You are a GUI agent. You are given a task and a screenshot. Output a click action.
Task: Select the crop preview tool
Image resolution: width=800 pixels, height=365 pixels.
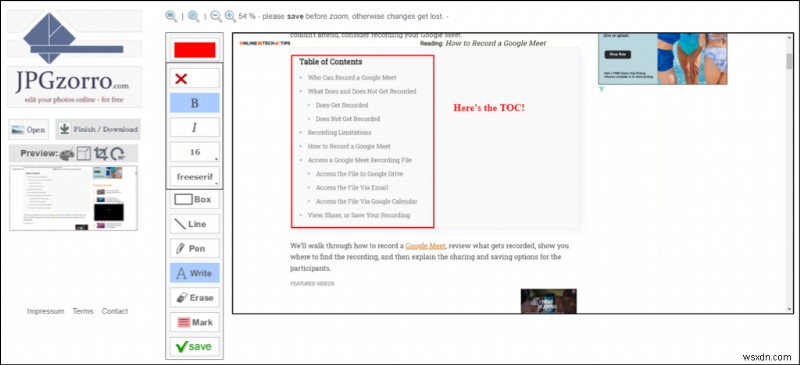pyautogui.click(x=101, y=154)
